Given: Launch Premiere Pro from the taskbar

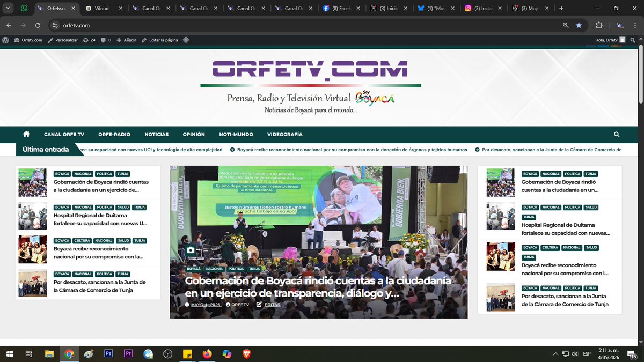Looking at the screenshot, I should (x=128, y=354).
